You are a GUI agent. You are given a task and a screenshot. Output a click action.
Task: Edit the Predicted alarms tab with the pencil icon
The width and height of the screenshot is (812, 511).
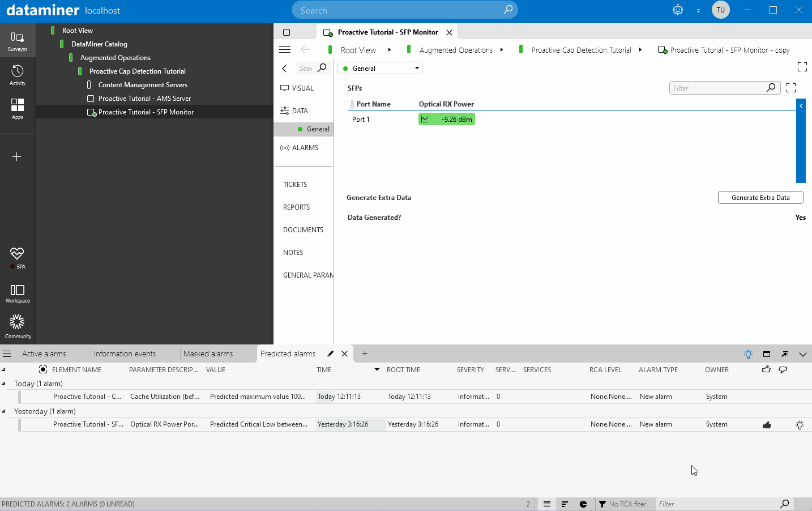coord(330,354)
